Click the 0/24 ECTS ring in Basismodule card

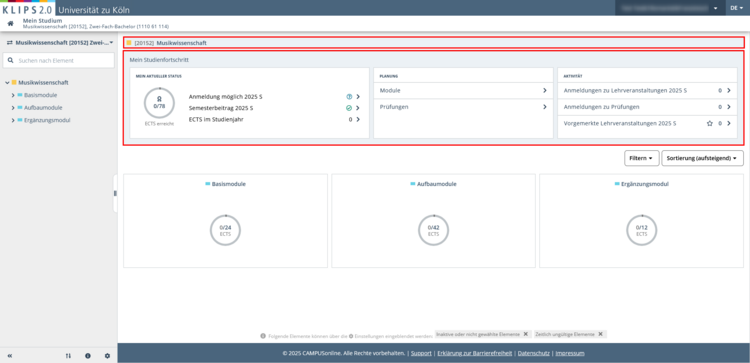pyautogui.click(x=225, y=231)
